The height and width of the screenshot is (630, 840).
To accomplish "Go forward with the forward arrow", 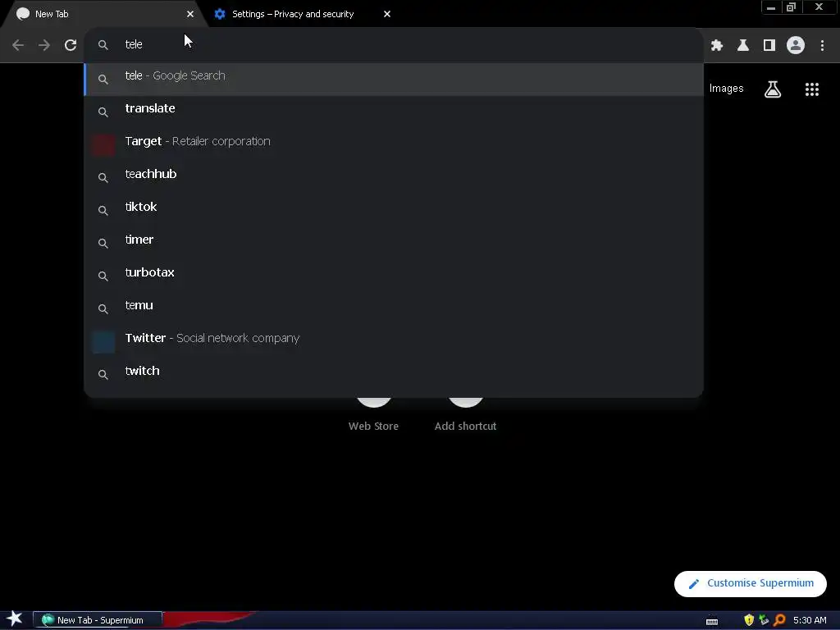I will 44,45.
